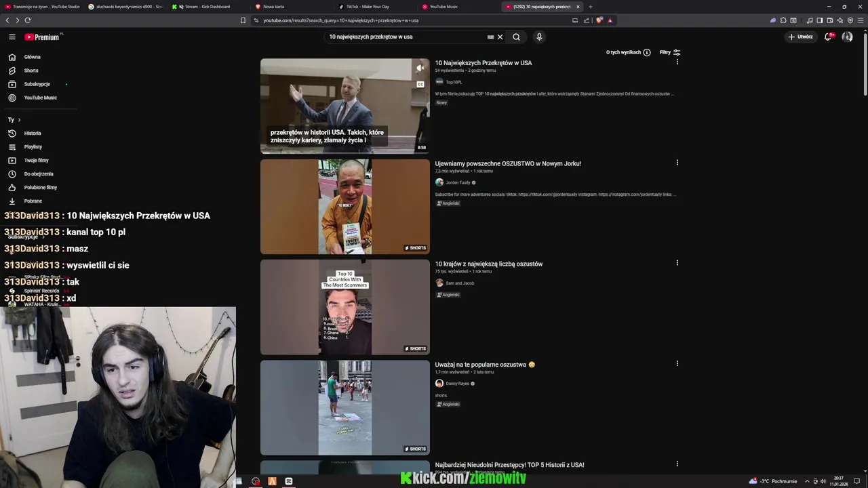Viewport: 868px width, 488px height.
Task: Open 10 krajów z największą liczbą oszustów
Action: point(489,264)
